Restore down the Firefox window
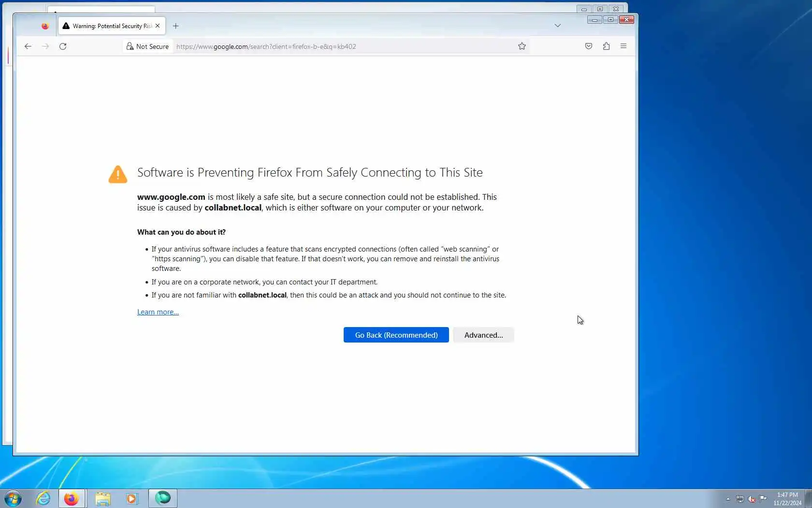 click(x=610, y=20)
